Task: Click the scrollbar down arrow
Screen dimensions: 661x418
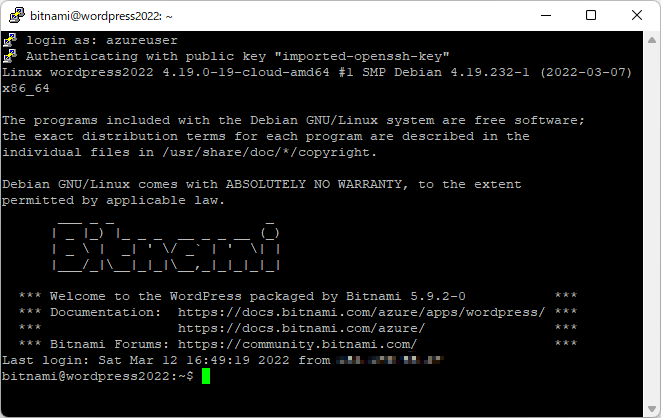Action: pos(652,409)
